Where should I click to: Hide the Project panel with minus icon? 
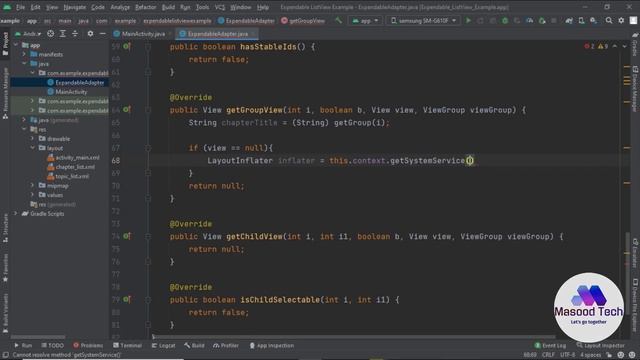click(x=102, y=33)
